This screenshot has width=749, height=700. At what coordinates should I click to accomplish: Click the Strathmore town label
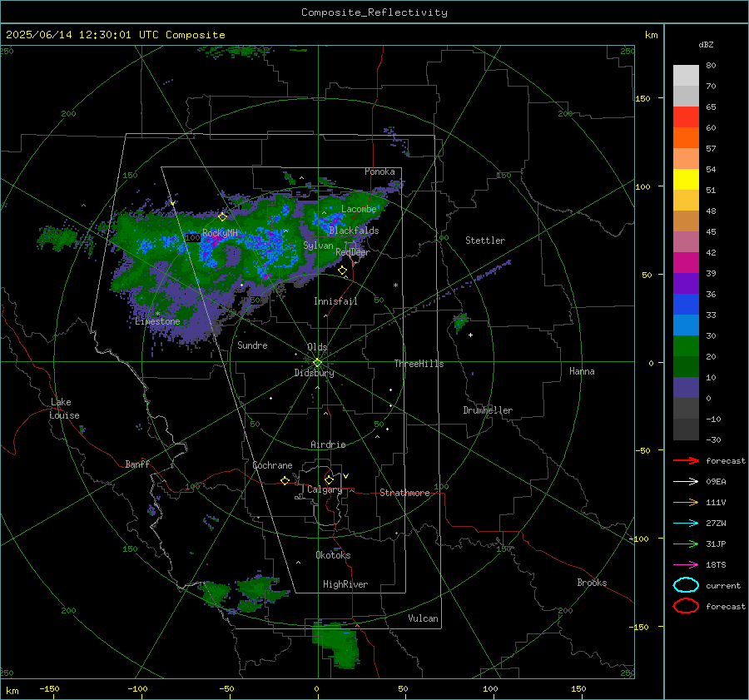(404, 493)
